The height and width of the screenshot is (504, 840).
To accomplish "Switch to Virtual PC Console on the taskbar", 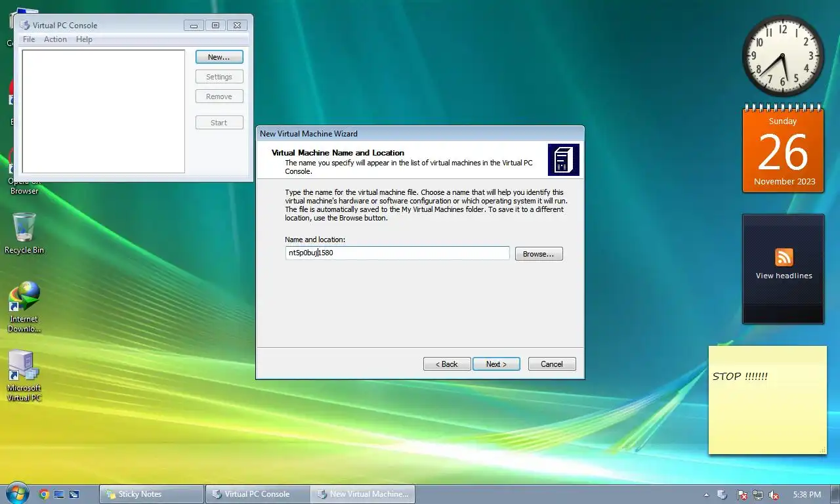I will (x=257, y=494).
